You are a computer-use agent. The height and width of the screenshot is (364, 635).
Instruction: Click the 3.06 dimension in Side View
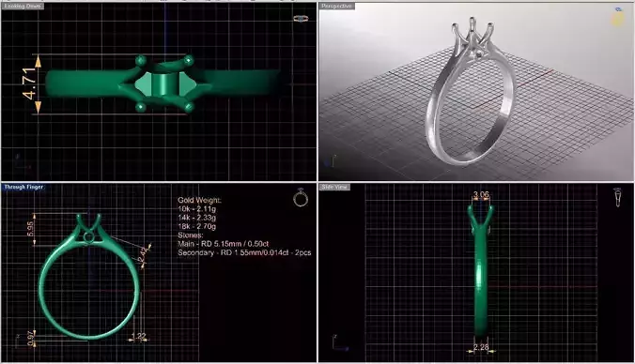481,194
